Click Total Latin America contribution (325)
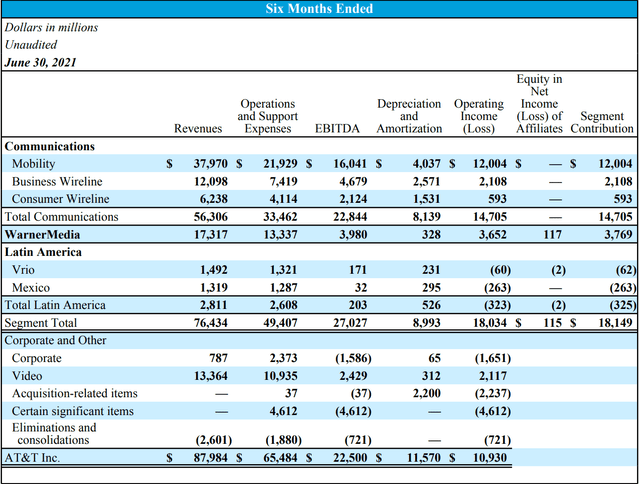Image resolution: width=640 pixels, height=484 pixels. point(622,305)
